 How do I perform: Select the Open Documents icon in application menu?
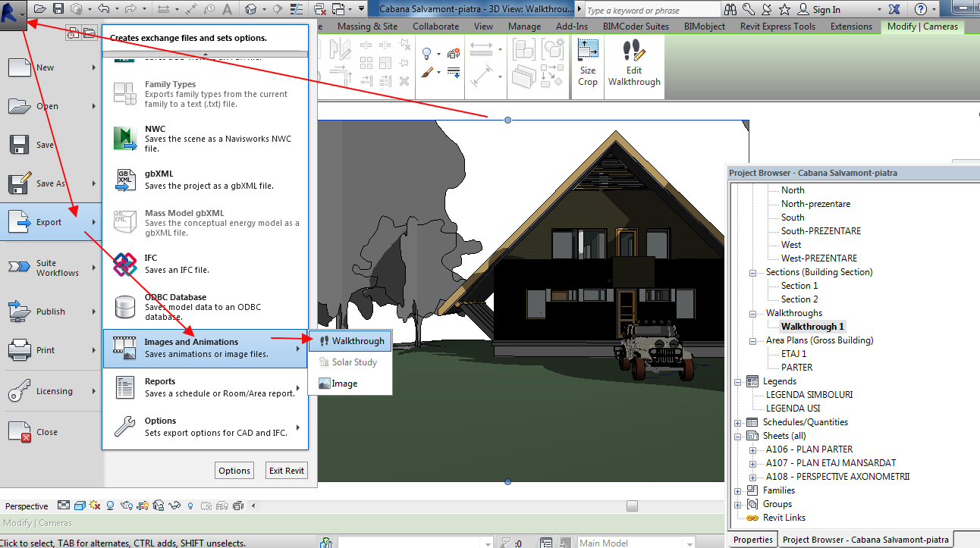(x=90, y=33)
